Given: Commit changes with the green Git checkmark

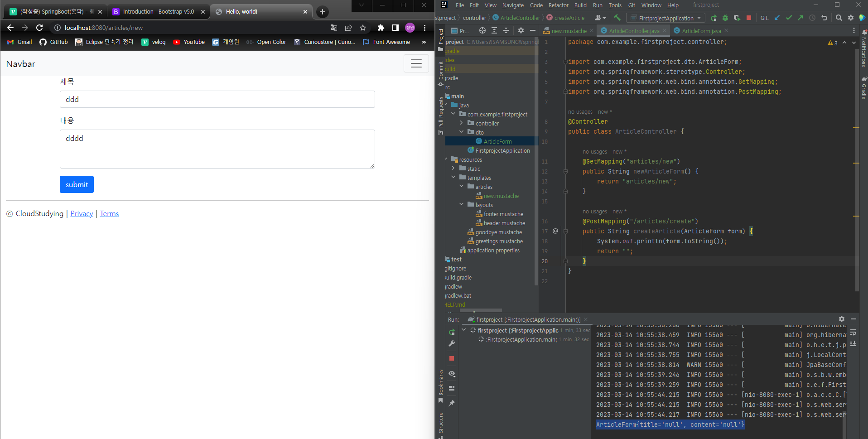Looking at the screenshot, I should (x=789, y=18).
